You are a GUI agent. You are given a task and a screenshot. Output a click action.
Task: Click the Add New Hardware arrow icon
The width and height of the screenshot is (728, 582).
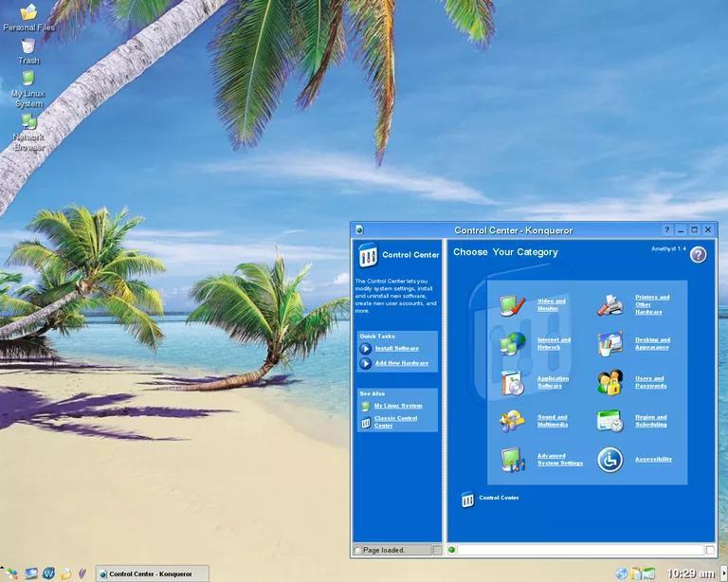365,363
